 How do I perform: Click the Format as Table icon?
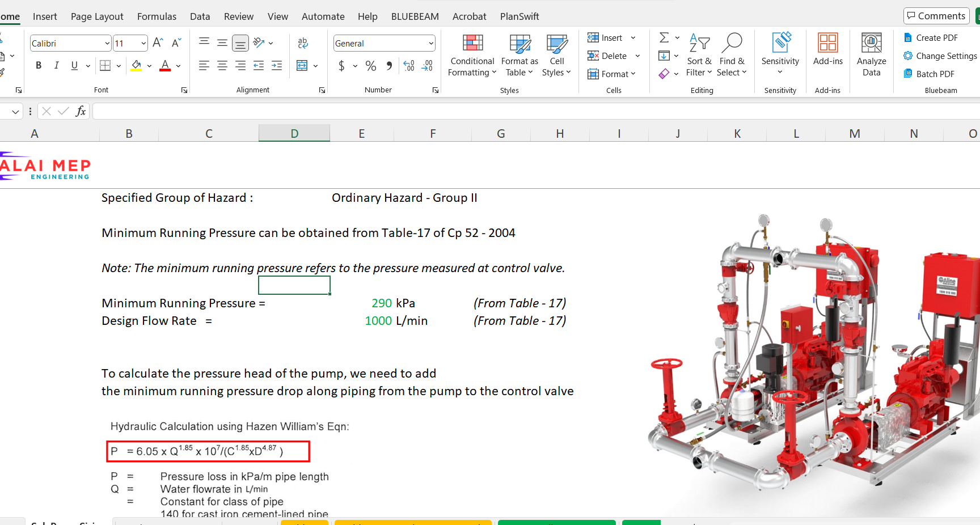(519, 44)
